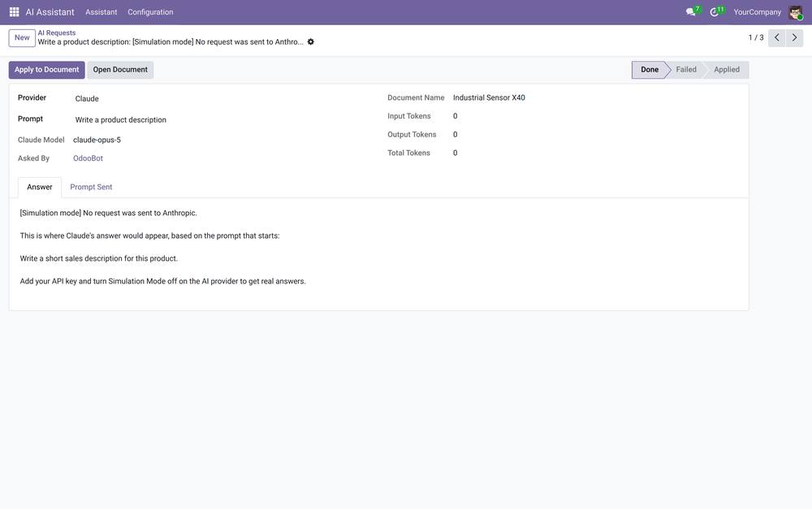
Task: Select the Done status stage
Action: click(650, 70)
